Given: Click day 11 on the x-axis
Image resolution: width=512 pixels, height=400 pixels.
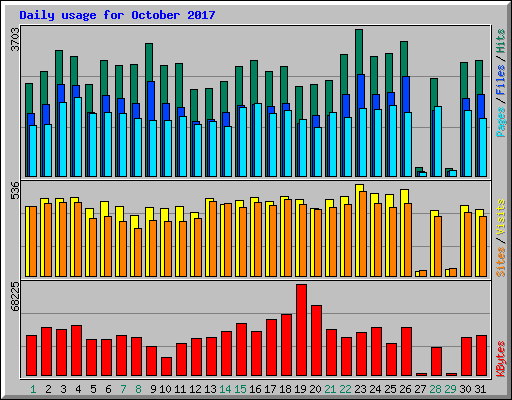Looking at the screenshot, I should (180, 389).
